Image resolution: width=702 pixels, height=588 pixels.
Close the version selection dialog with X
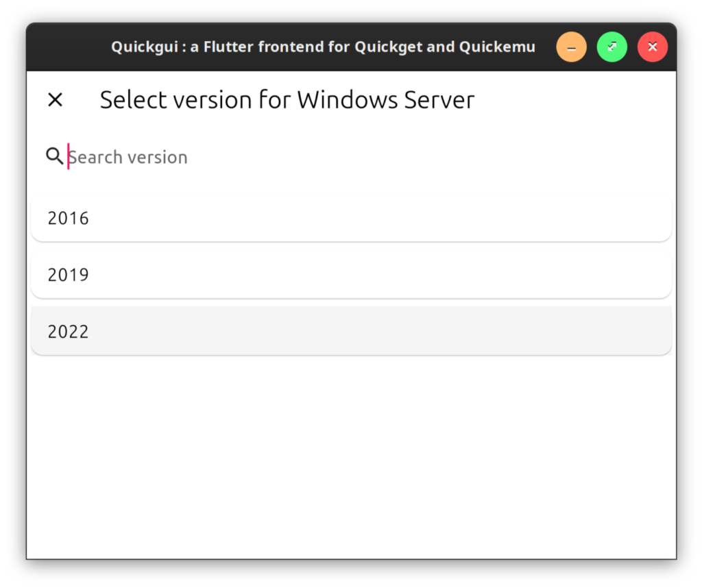(x=55, y=100)
